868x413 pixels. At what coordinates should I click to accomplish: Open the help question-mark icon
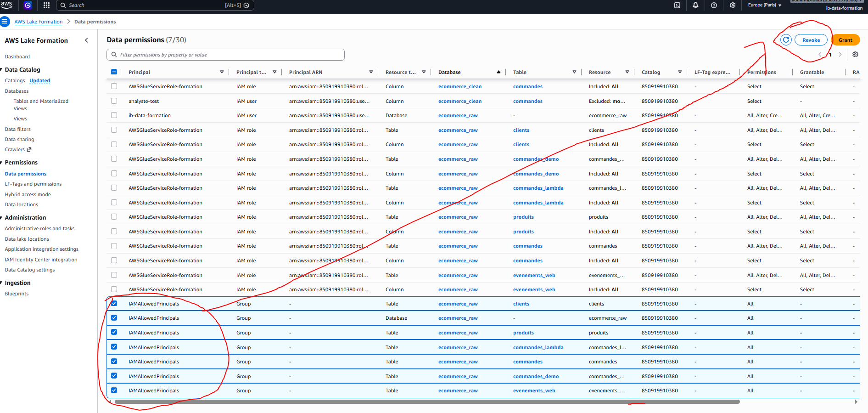(x=714, y=5)
